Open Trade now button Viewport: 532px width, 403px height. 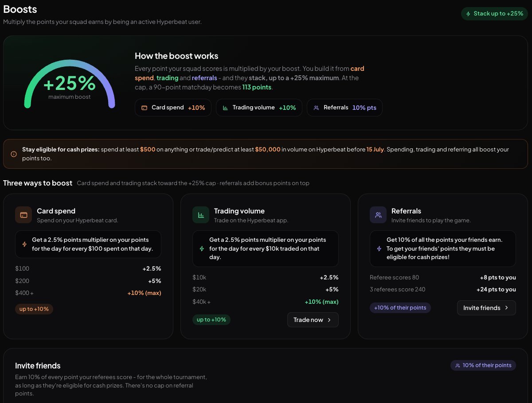(x=313, y=320)
